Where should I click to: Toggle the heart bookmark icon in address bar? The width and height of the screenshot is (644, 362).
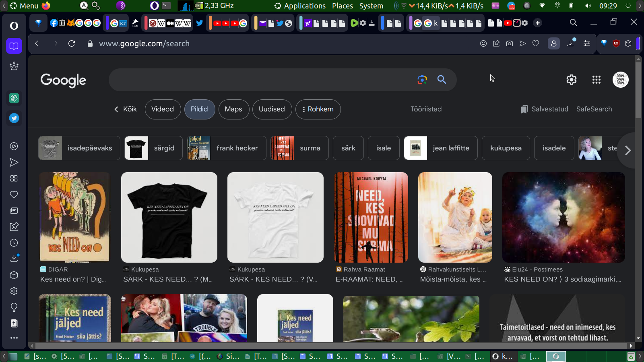click(536, 43)
